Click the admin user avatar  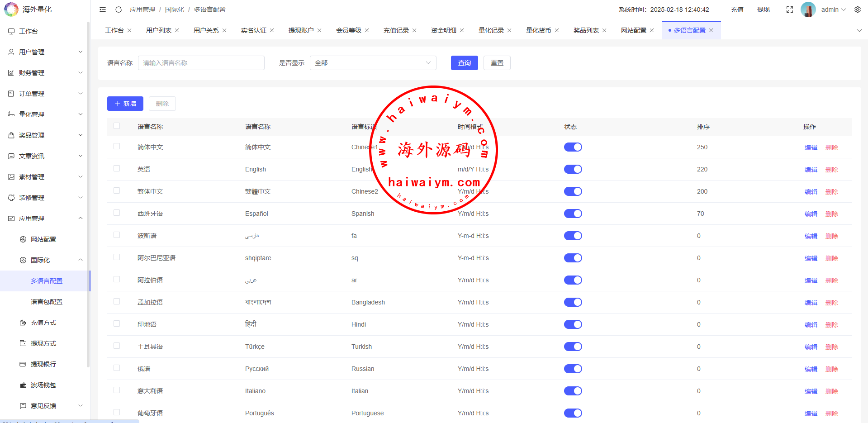click(808, 10)
